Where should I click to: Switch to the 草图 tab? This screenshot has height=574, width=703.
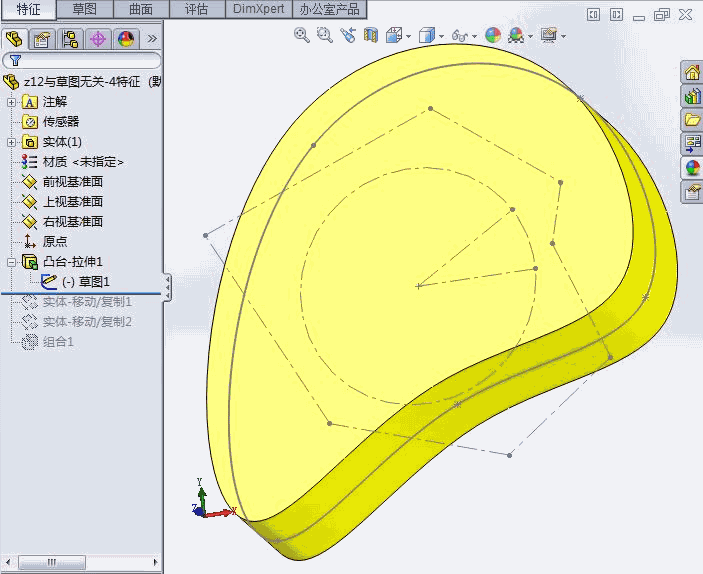pyautogui.click(x=85, y=9)
